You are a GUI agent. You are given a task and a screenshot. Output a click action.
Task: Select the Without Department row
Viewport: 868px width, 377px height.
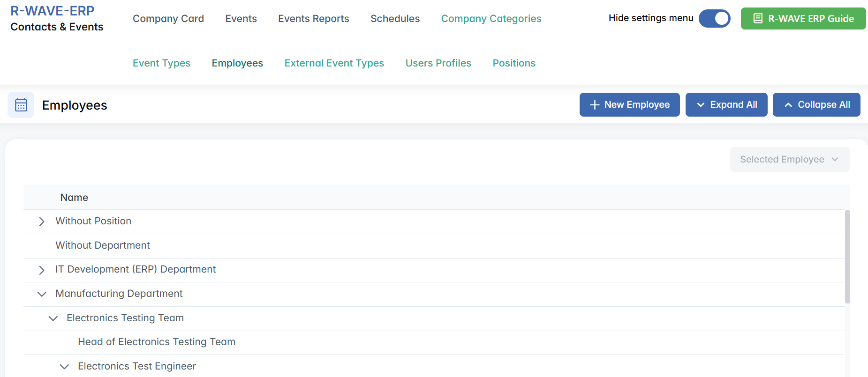click(x=103, y=245)
